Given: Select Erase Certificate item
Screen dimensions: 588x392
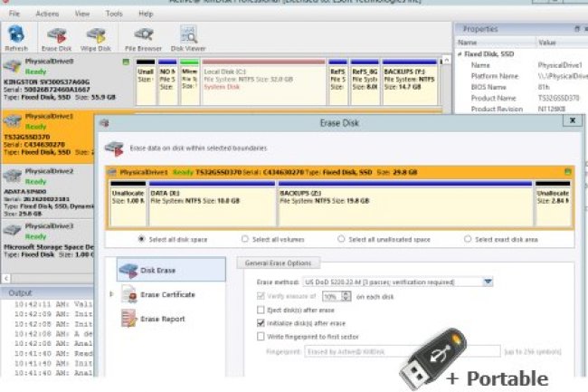Looking at the screenshot, I should [167, 294].
